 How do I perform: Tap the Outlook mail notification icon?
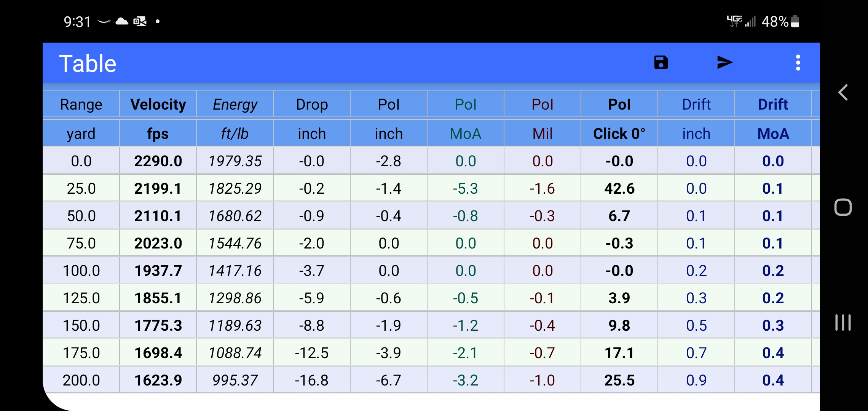(140, 21)
